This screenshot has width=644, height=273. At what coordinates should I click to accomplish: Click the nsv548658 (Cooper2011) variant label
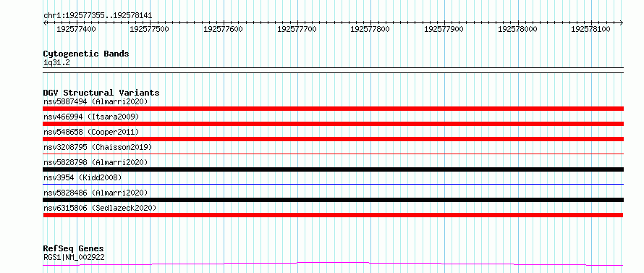click(91, 132)
